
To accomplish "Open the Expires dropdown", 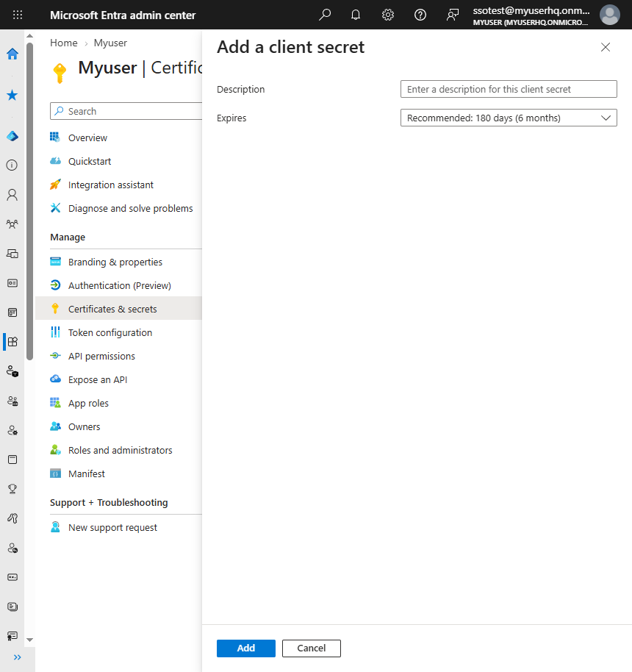I will [x=509, y=118].
